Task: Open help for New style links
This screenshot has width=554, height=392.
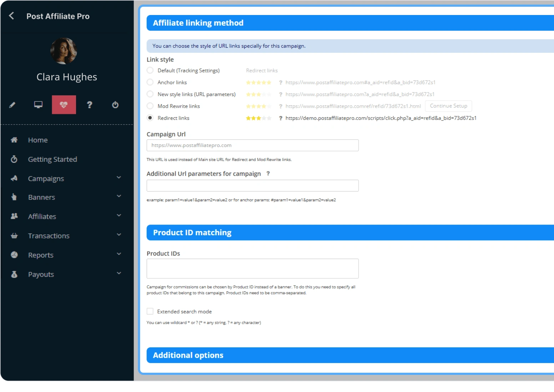Action: click(281, 94)
